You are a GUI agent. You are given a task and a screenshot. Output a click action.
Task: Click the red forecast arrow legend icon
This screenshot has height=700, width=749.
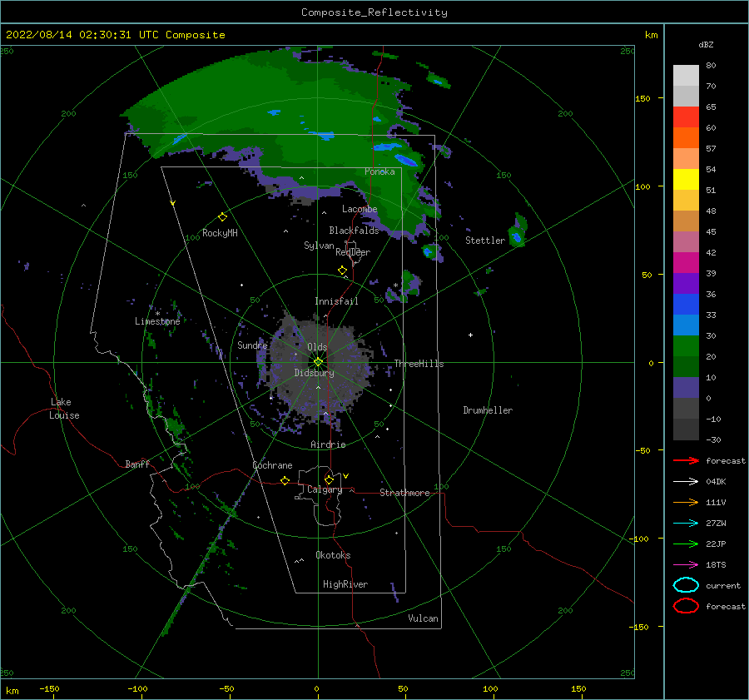click(686, 460)
